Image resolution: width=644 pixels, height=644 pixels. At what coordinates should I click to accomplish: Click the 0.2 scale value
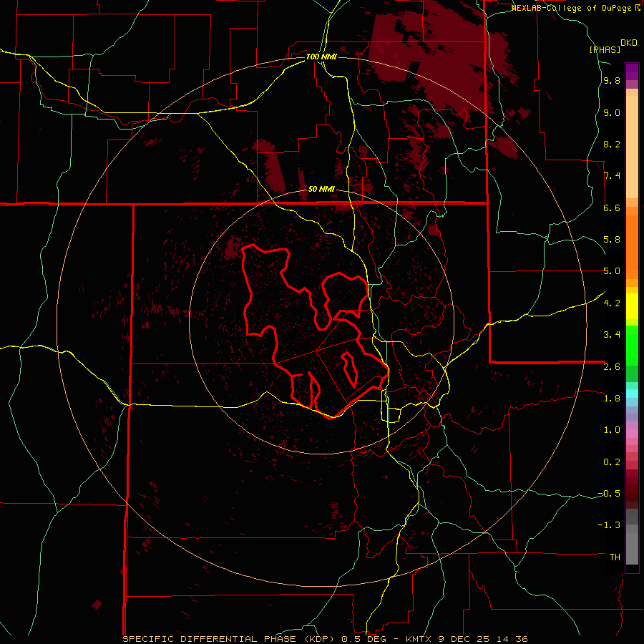(x=612, y=462)
